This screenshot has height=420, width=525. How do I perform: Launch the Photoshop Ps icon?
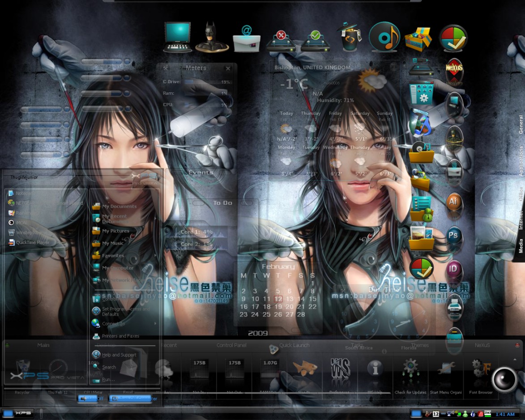coord(453,236)
